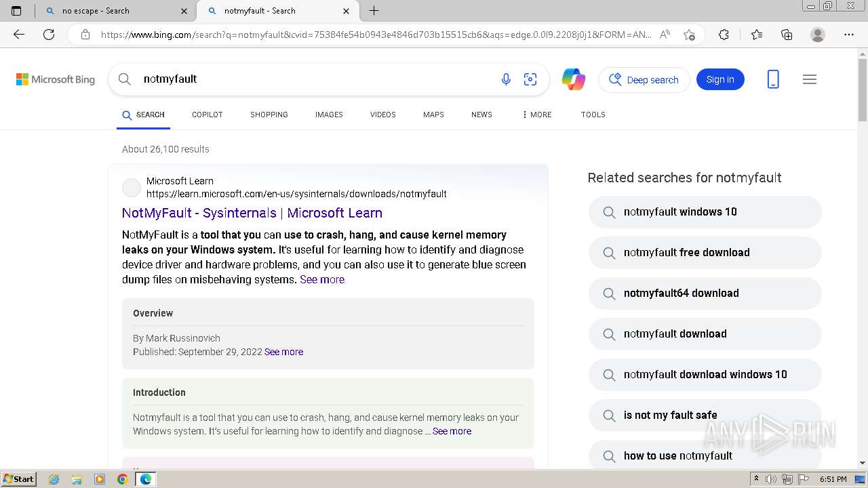
Task: Click the Sign in button
Action: 720,79
